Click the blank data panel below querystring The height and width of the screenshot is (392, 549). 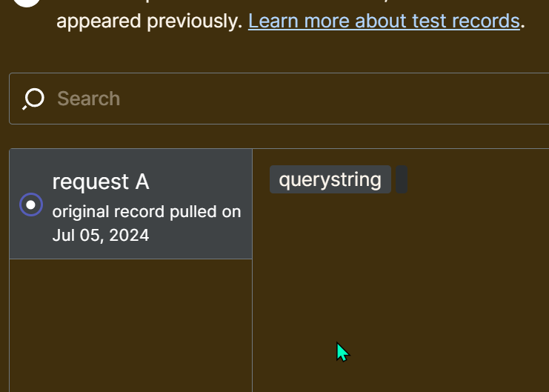point(401,294)
